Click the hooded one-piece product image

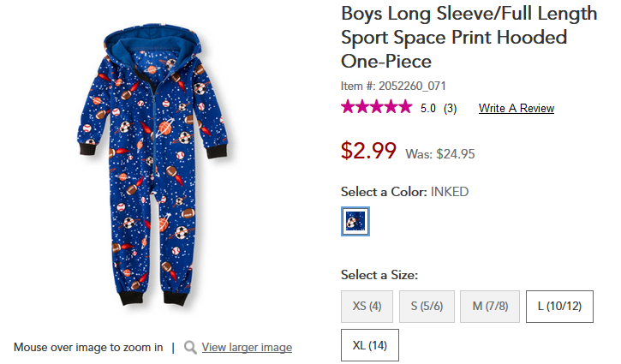(x=152, y=164)
